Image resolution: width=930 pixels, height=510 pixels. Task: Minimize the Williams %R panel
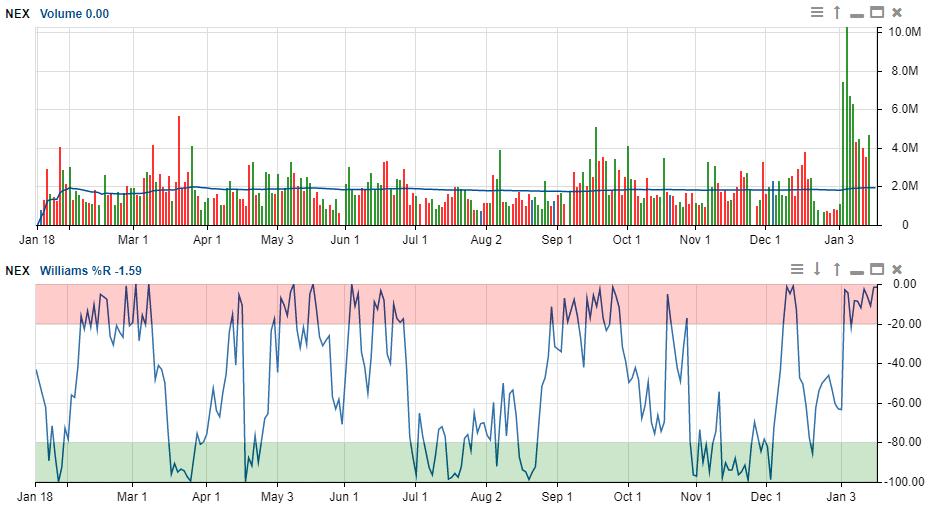pos(857,269)
